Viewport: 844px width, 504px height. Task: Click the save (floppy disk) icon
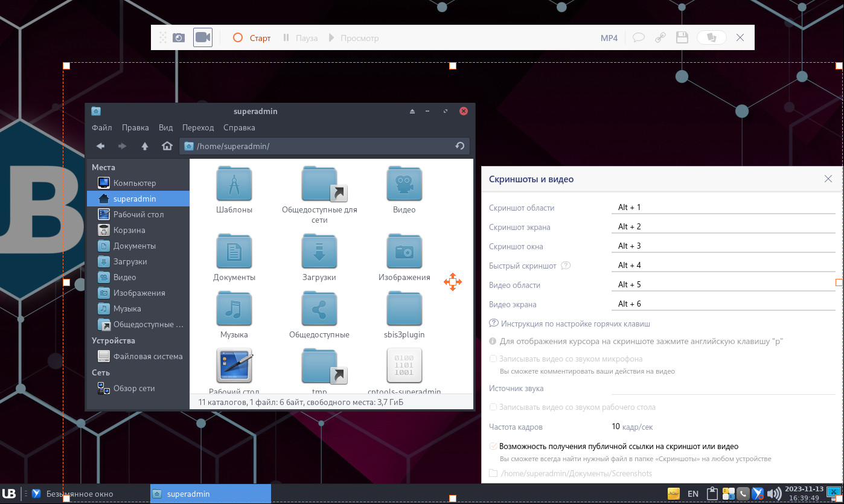click(682, 37)
